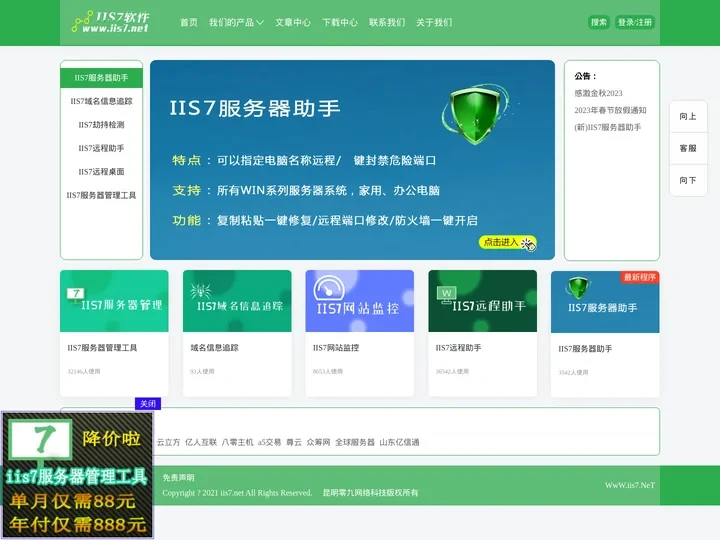Screen dimensions: 720x540
Task: Click the 客服 floating button
Action: [688, 148]
